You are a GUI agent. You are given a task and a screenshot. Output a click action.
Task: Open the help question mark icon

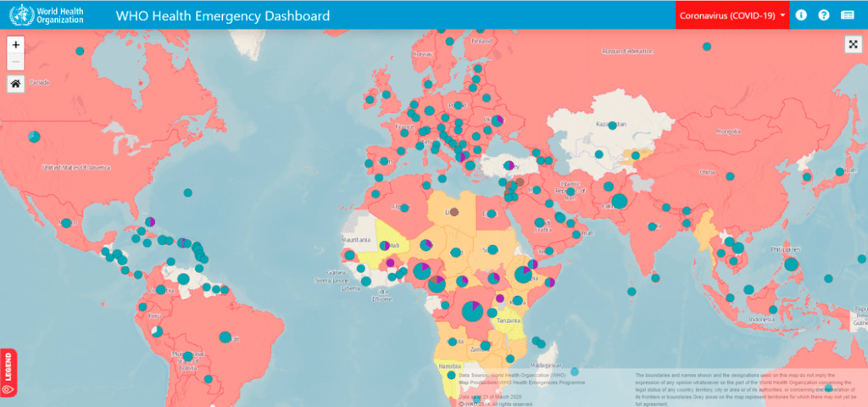coord(824,15)
